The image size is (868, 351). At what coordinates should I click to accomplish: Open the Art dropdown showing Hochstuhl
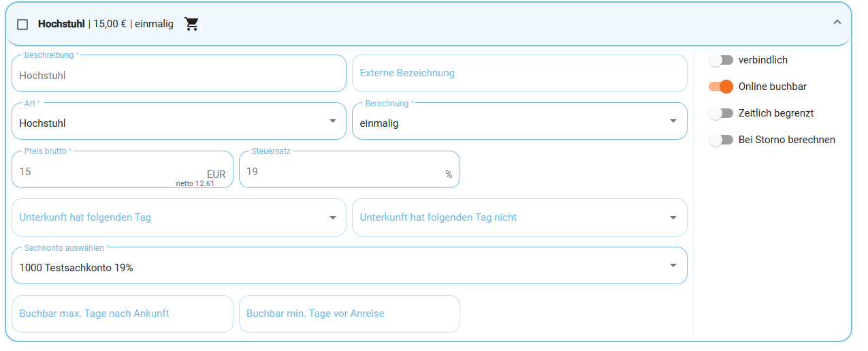click(x=179, y=121)
